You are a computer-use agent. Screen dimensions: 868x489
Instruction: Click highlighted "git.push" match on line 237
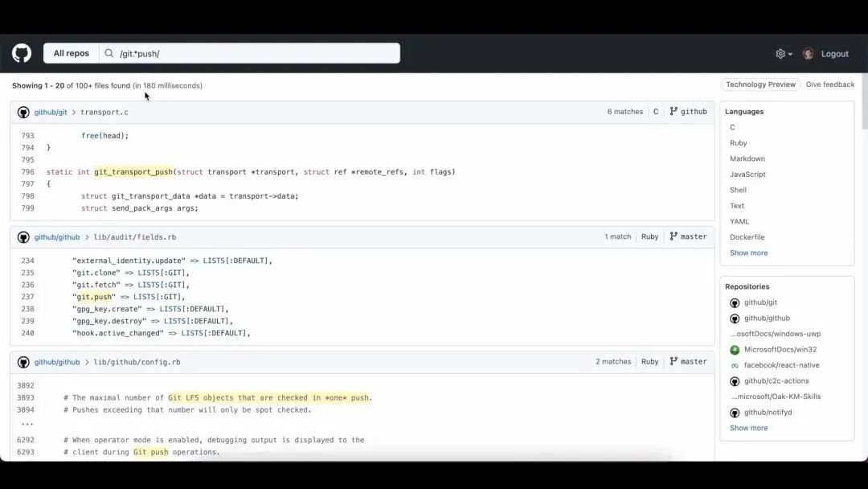pyautogui.click(x=94, y=297)
